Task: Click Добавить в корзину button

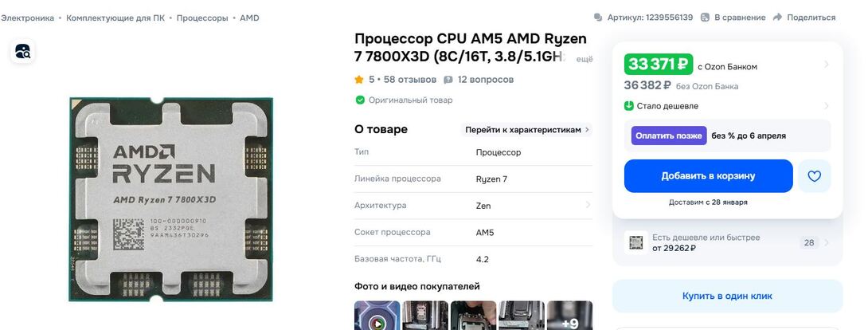Action: point(708,176)
